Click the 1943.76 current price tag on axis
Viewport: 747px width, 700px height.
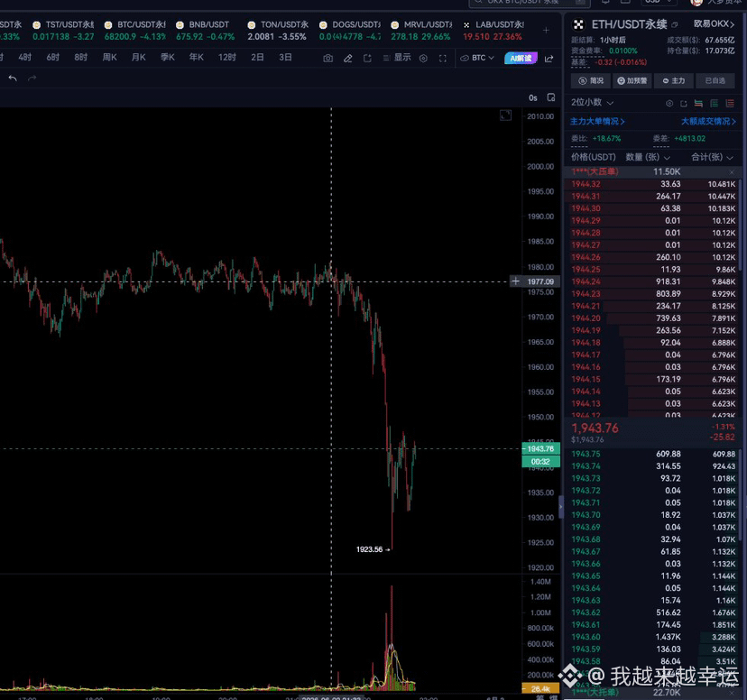pyautogui.click(x=540, y=448)
